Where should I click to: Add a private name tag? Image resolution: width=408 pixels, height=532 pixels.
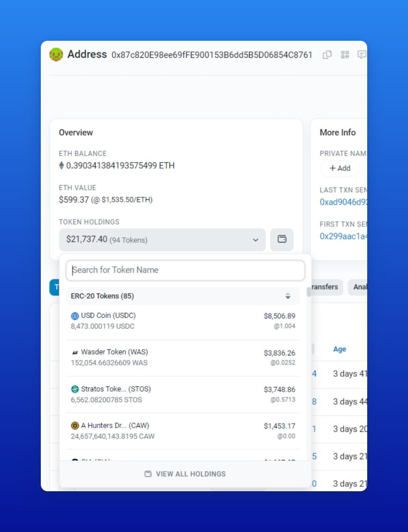[x=340, y=168]
